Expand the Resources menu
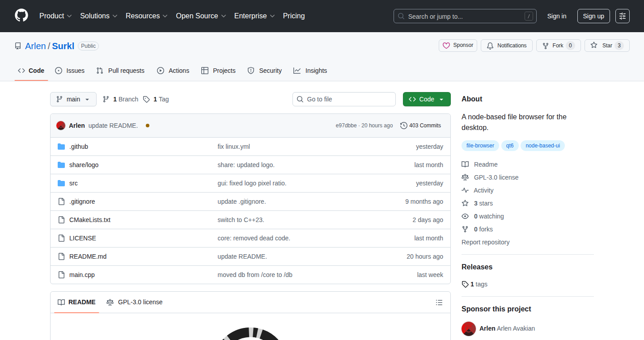The width and height of the screenshot is (644, 340). point(147,16)
